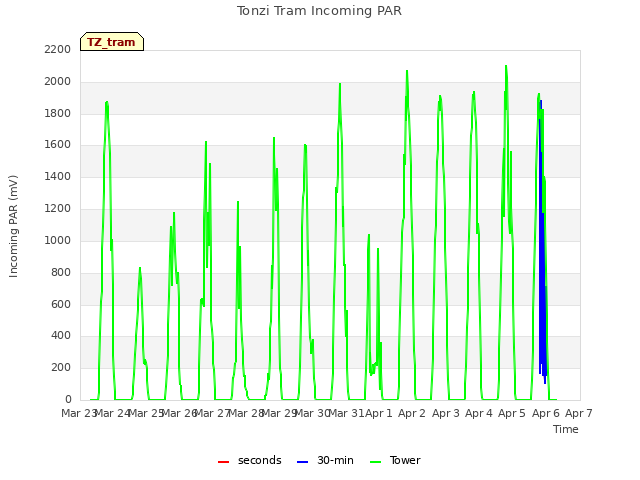This screenshot has height=480, width=640.
Task: Click the blue 30-min data spike on Apr 6
Action: coord(542,241)
